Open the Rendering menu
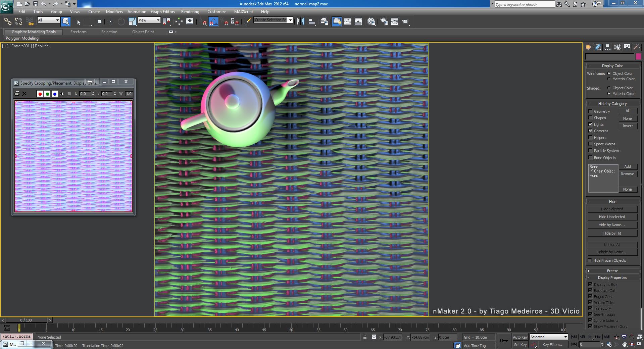Screen dimensions: 644x349 pos(190,11)
